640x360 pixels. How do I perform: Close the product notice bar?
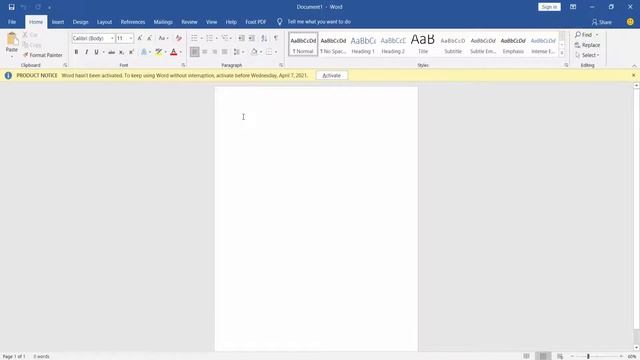[633, 75]
